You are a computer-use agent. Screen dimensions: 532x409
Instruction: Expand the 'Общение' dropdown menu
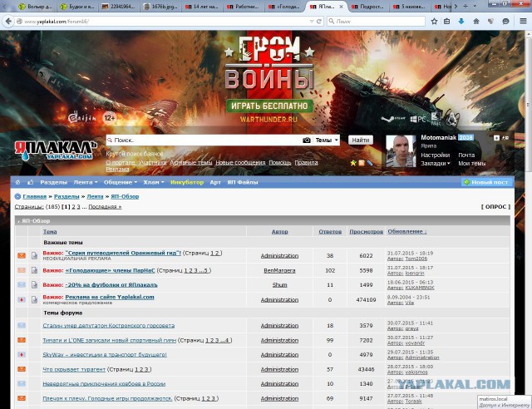(x=121, y=182)
